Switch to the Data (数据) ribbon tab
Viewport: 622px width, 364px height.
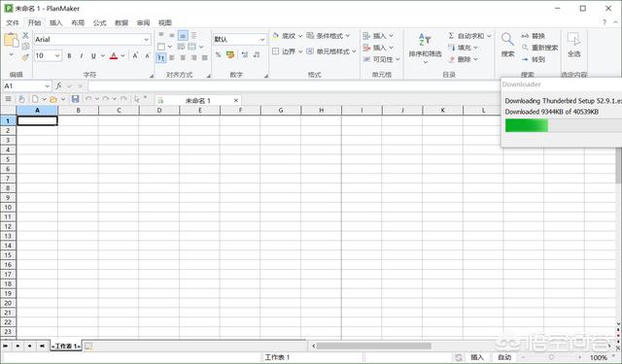coord(121,22)
